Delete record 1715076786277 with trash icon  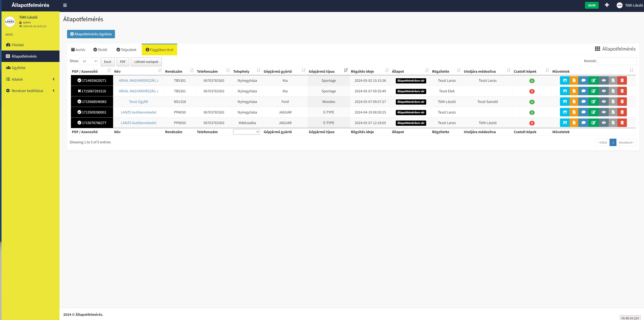(x=622, y=123)
